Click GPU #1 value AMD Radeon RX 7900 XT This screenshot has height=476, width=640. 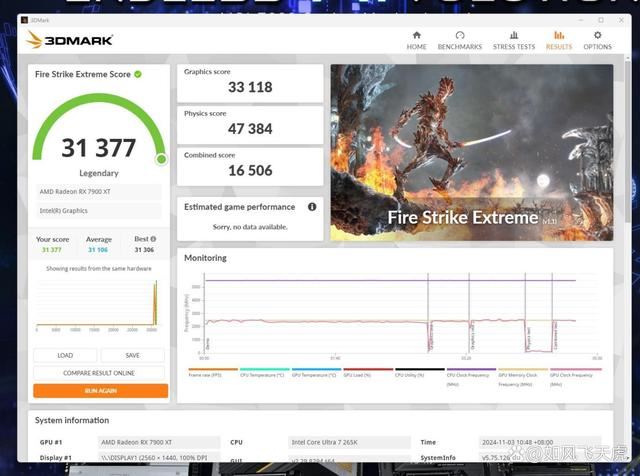[x=159, y=442]
